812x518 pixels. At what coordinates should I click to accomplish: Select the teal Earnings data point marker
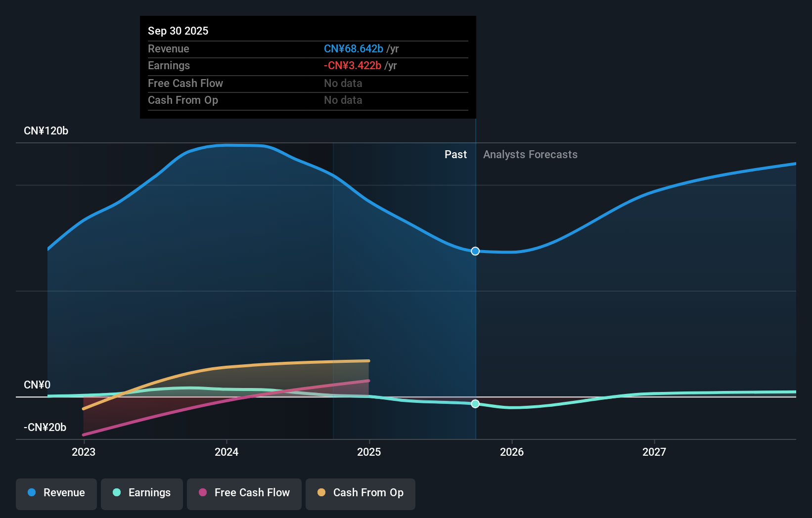(475, 404)
